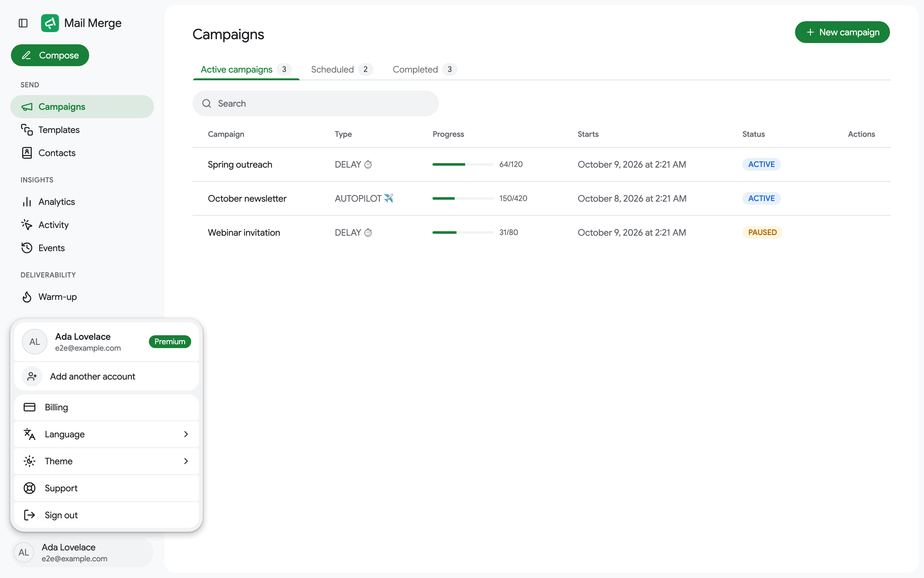924x578 pixels.
Task: Start a new campaign
Action: pos(842,32)
